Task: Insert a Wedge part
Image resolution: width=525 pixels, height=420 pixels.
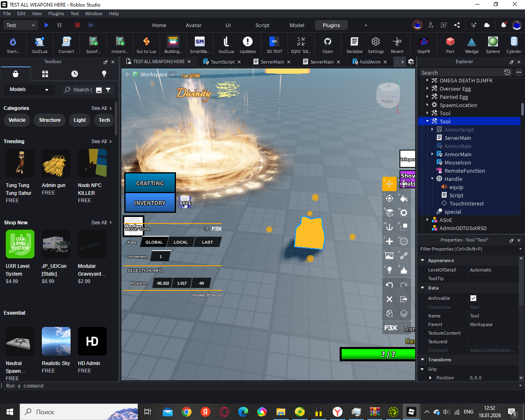Action: pos(472,45)
